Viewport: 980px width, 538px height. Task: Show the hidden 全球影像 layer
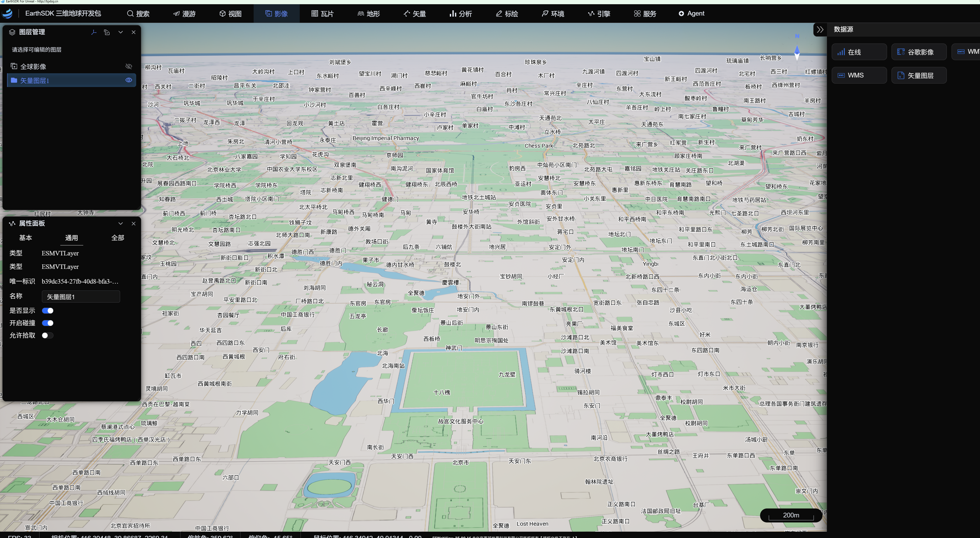[129, 66]
